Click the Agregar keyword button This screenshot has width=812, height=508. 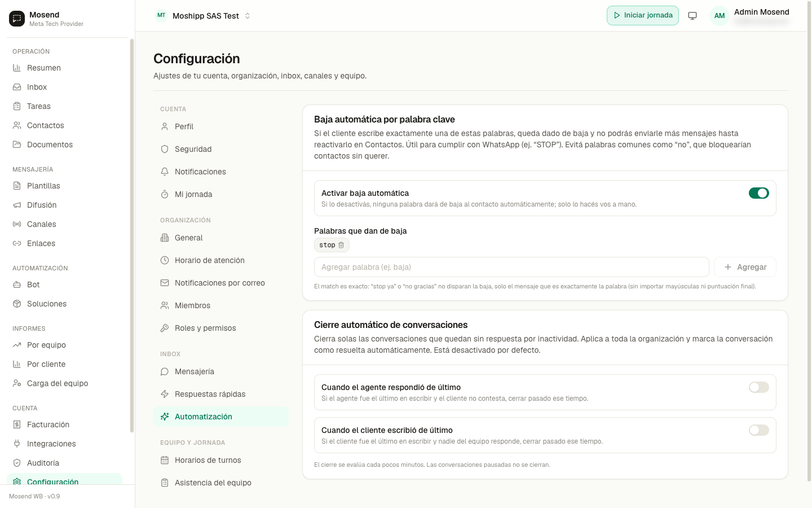[x=745, y=267]
